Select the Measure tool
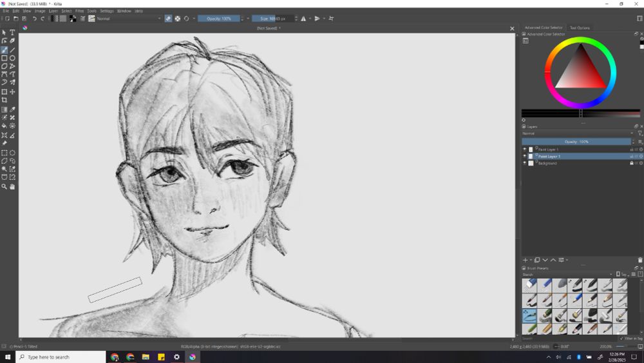 (x=12, y=135)
